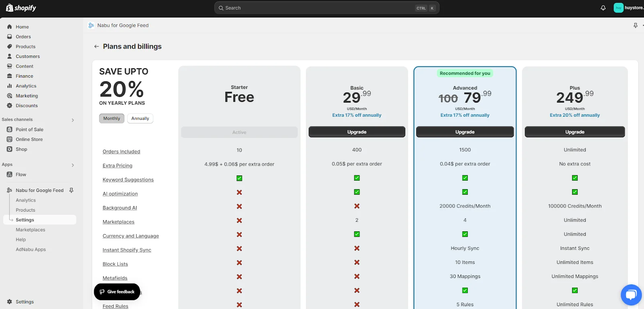
Task: Click the Discounts badge icon
Action: pos(10,106)
